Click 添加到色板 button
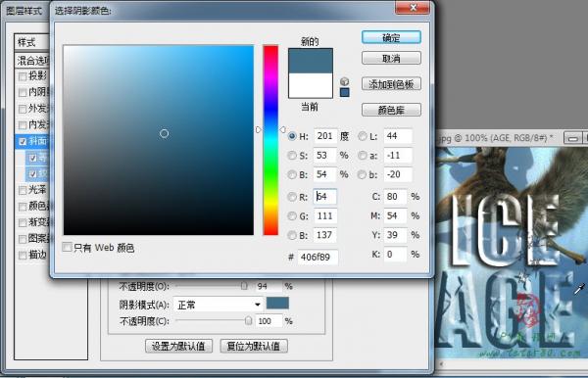588x378 pixels. [391, 84]
